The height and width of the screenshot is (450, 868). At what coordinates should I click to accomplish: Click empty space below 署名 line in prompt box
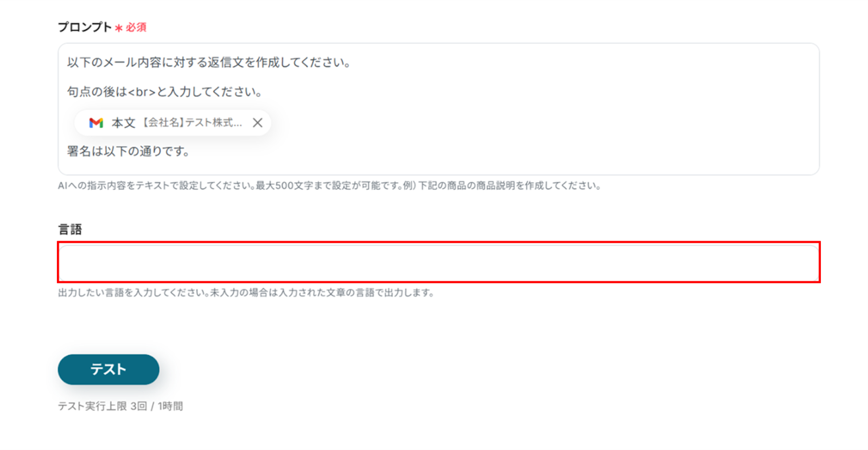[x=438, y=167]
